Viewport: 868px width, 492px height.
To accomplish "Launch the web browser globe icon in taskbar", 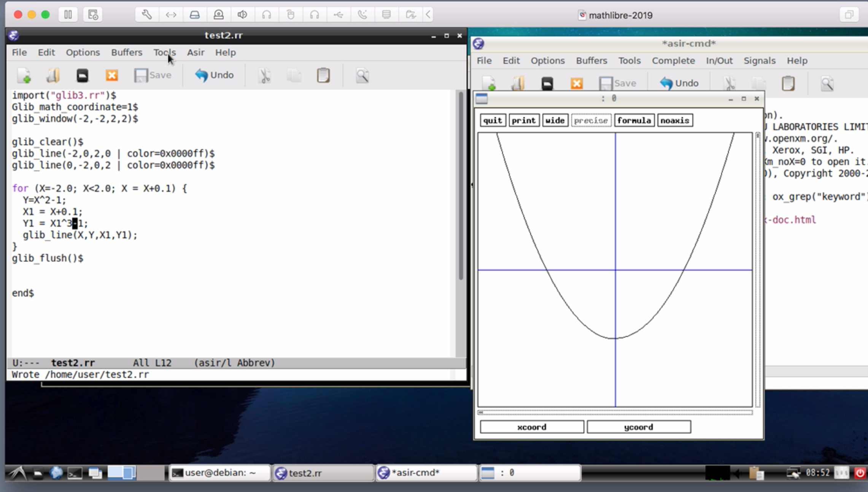I will click(x=56, y=473).
